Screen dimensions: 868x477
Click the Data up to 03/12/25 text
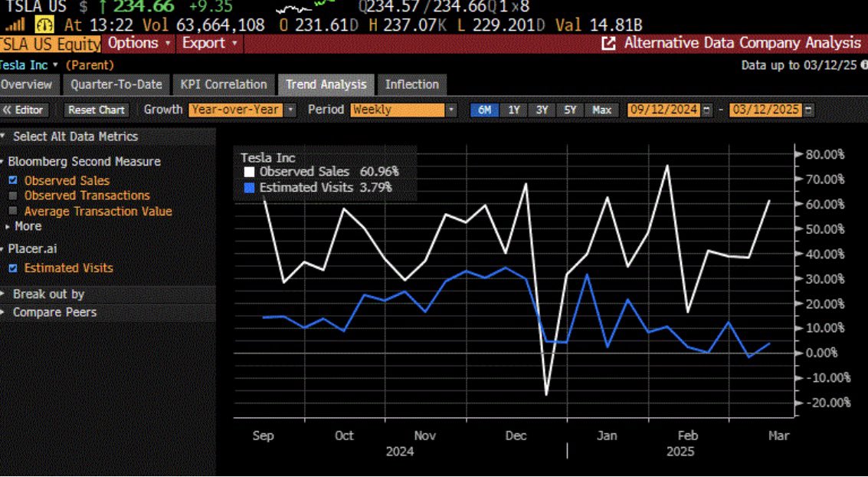799,65
